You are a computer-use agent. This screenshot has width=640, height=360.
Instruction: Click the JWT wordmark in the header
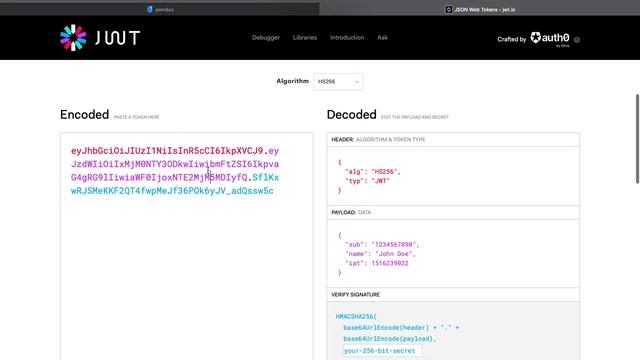(118, 38)
